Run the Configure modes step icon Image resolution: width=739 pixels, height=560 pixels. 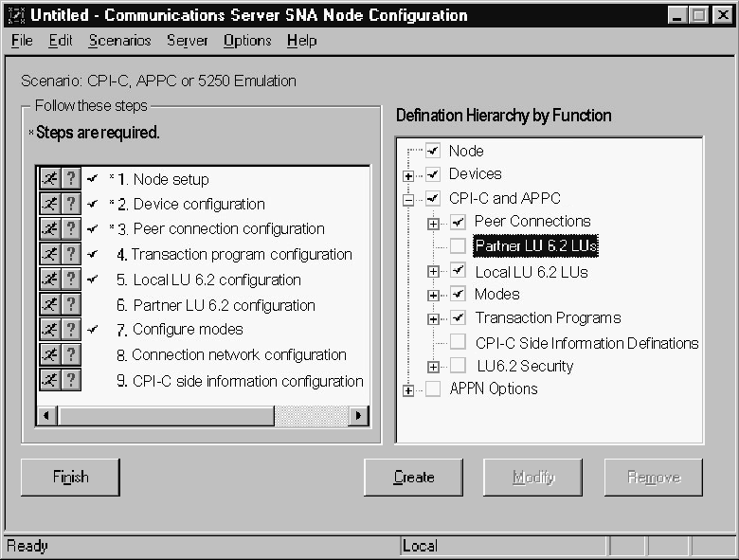coord(49,330)
